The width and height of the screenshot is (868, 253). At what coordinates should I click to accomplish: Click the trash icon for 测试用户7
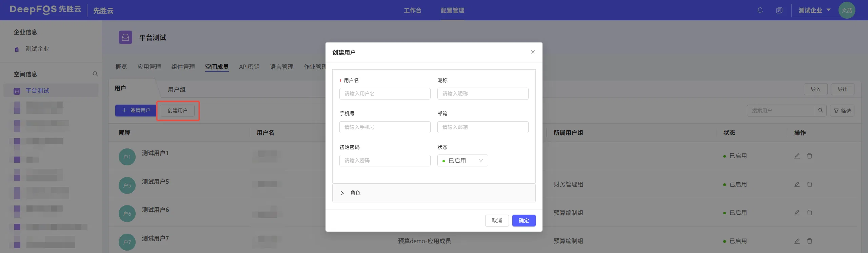coord(810,241)
